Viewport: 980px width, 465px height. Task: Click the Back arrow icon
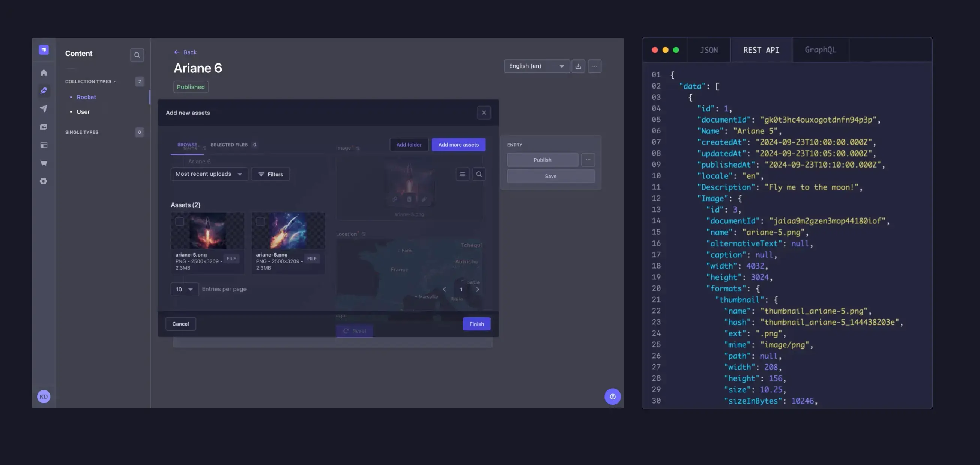pos(177,52)
